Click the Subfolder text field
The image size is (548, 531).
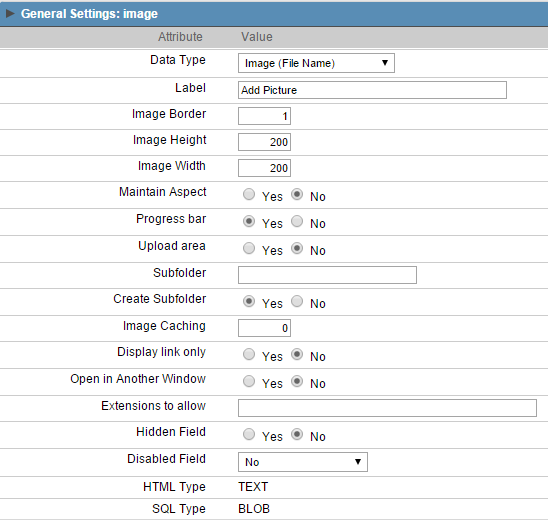327,275
